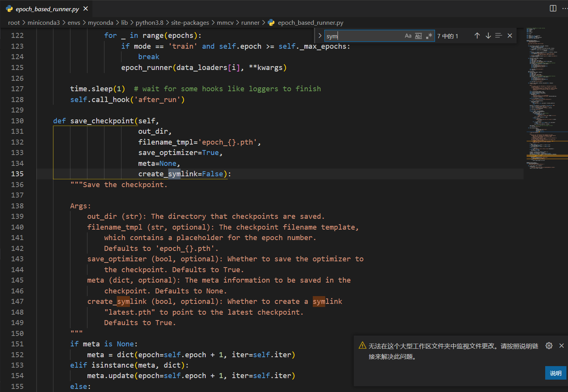Image resolution: width=568 pixels, height=392 pixels.
Task: Open the mmcv breadcrumb dropdown
Action: [225, 22]
